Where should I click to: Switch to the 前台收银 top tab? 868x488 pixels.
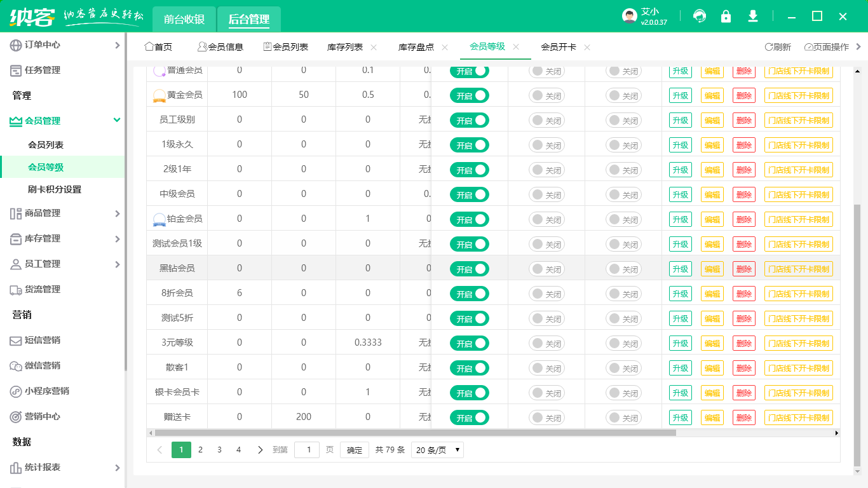(184, 19)
